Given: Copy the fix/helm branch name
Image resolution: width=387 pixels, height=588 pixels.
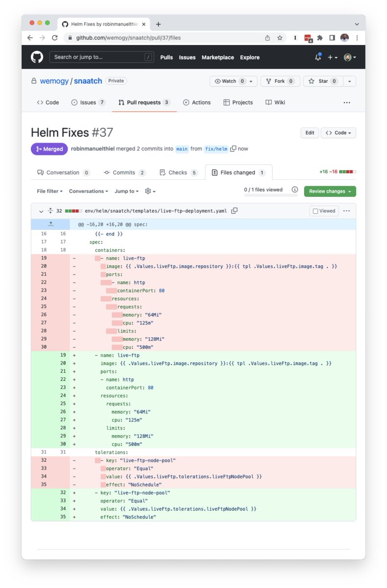Looking at the screenshot, I should pos(233,148).
